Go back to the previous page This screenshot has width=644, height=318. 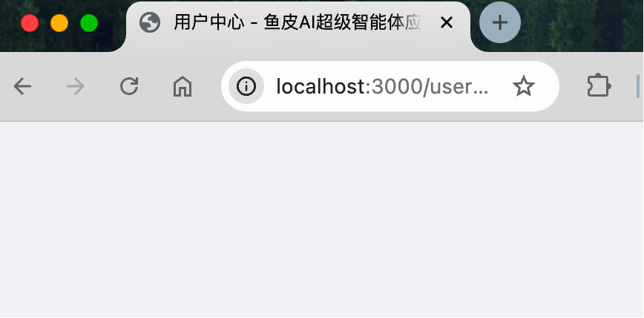coord(22,86)
